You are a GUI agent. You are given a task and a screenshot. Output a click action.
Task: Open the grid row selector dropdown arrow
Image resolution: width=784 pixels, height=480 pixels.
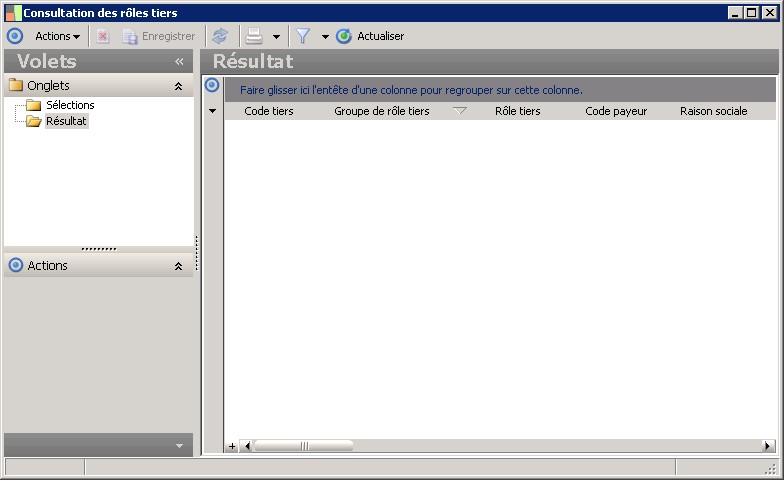click(x=212, y=111)
